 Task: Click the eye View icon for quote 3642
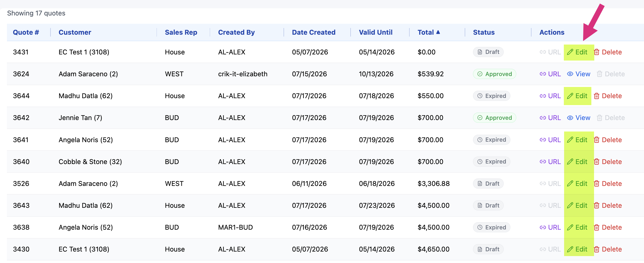click(570, 118)
